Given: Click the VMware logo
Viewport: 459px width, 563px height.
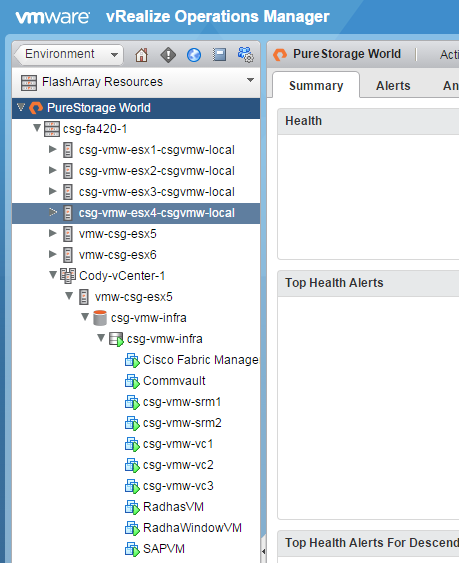Looking at the screenshot, I should click(52, 17).
